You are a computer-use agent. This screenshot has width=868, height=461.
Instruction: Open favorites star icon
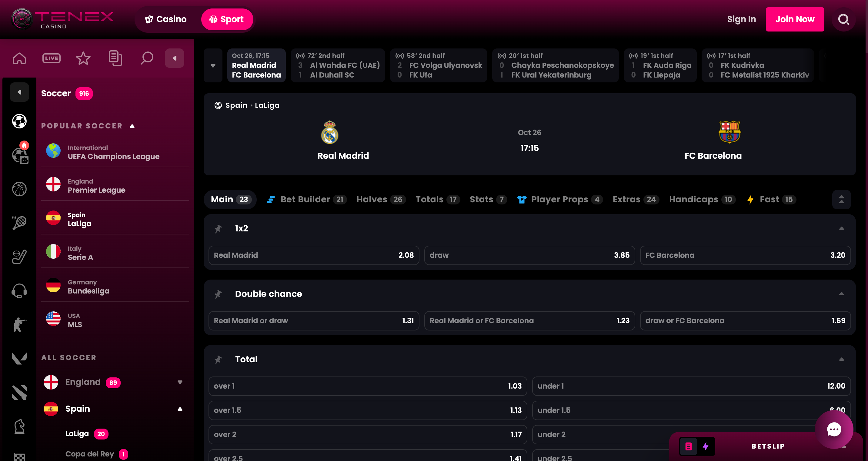(83, 58)
